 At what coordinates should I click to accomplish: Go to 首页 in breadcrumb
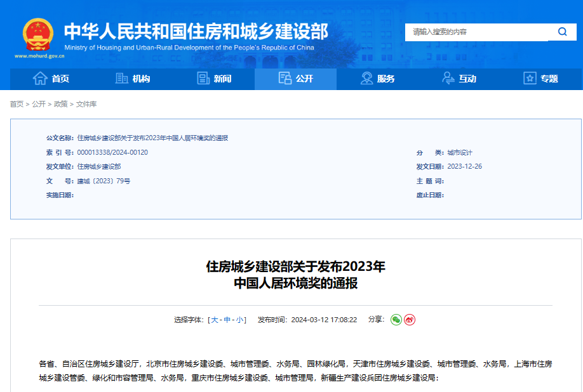tap(17, 104)
